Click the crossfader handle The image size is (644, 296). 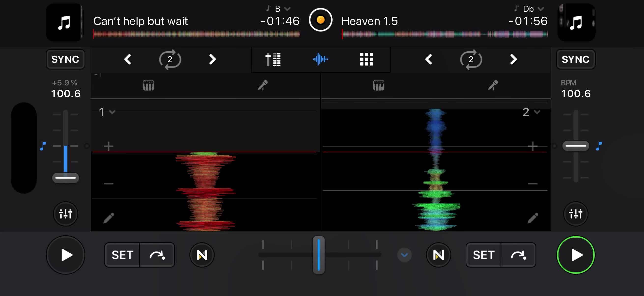click(x=319, y=255)
